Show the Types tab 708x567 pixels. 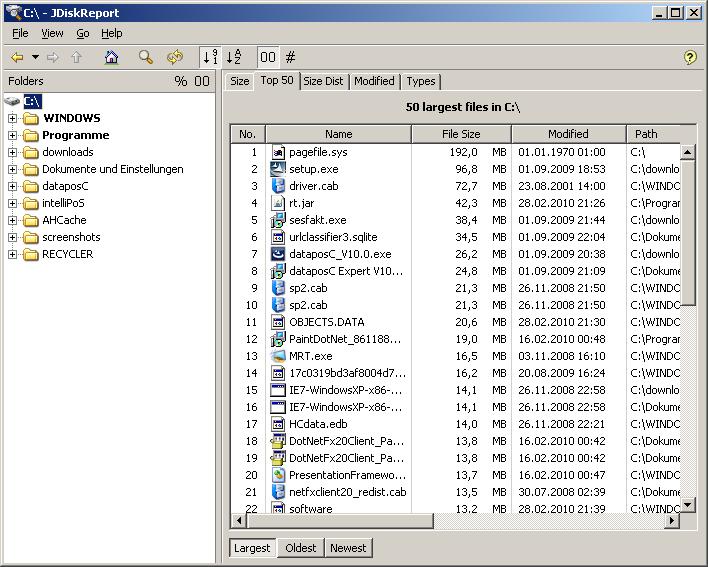[x=421, y=81]
